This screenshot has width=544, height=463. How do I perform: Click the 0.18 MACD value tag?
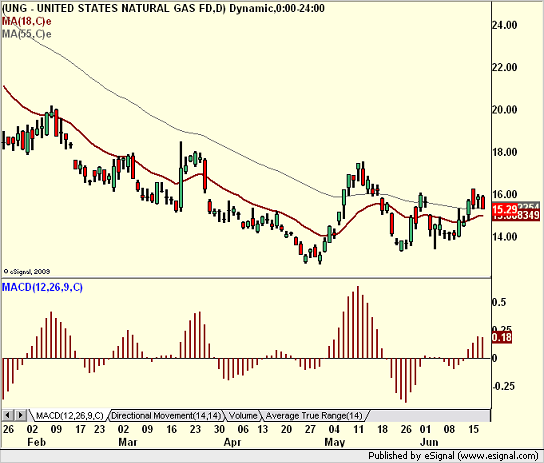[x=502, y=337]
